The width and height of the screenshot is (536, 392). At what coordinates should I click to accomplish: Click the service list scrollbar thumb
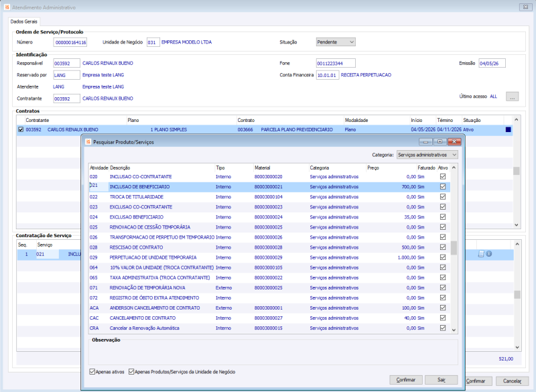[454, 248]
